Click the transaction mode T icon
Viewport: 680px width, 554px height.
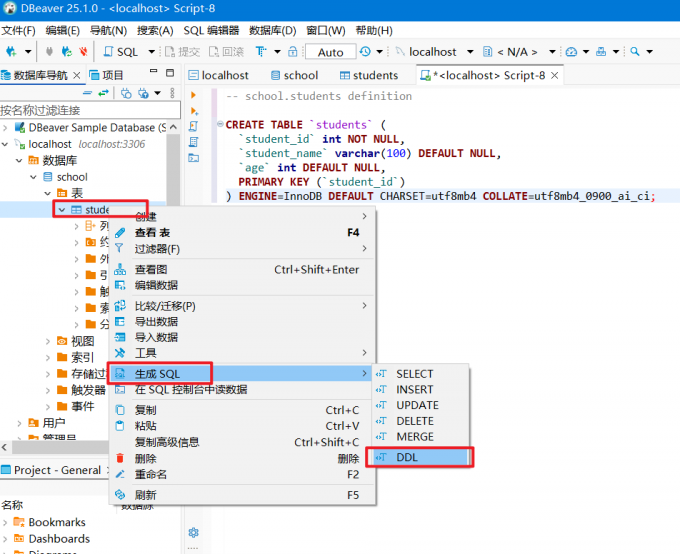261,52
